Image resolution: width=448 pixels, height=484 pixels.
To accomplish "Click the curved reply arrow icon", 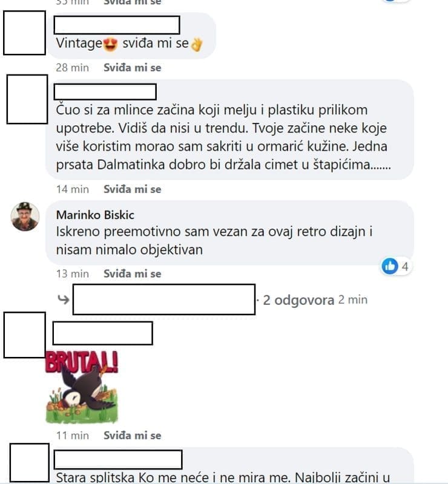I will coord(63,299).
